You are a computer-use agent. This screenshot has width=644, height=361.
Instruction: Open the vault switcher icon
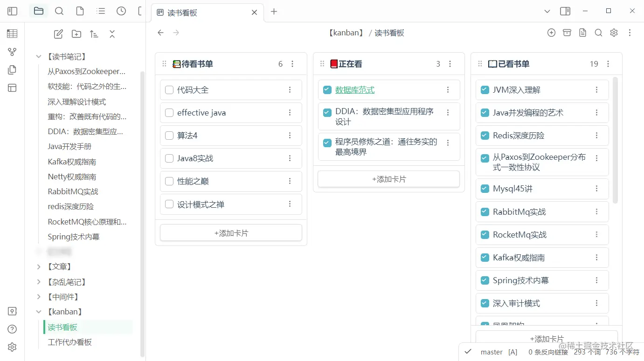12,311
